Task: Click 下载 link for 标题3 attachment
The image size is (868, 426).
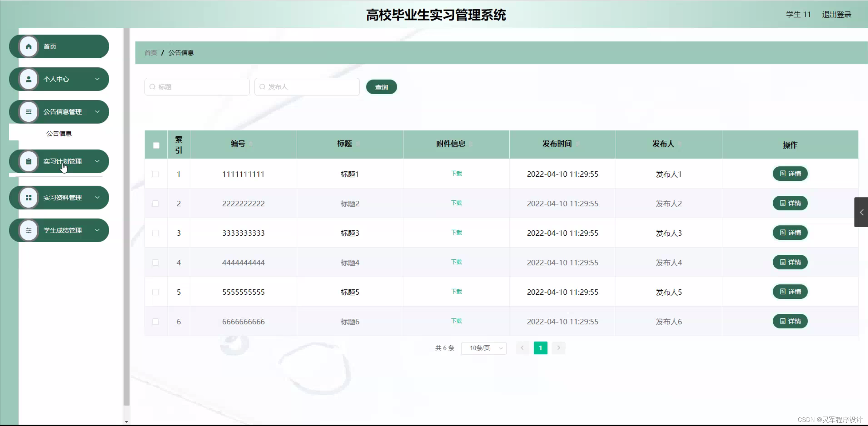Action: (x=456, y=233)
